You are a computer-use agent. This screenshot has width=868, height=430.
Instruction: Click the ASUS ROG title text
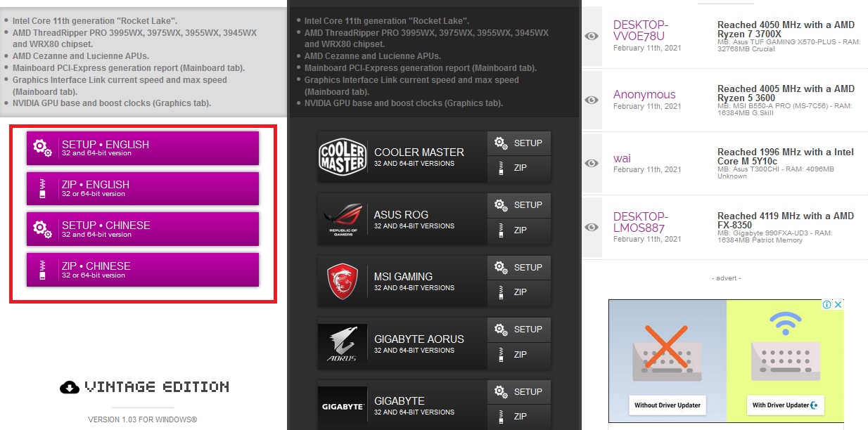401,215
